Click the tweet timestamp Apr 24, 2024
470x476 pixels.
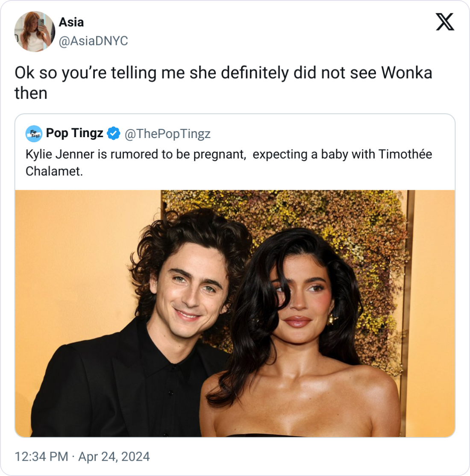113,457
